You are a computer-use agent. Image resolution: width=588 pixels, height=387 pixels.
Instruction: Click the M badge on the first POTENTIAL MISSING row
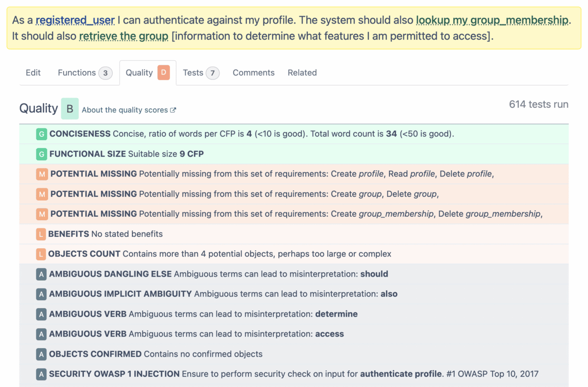coord(41,174)
